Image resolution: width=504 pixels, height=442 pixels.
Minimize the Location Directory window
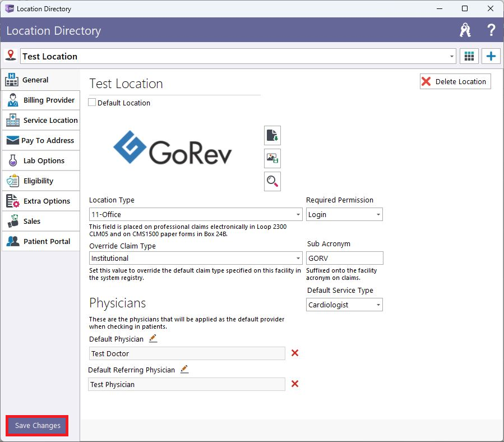point(440,8)
